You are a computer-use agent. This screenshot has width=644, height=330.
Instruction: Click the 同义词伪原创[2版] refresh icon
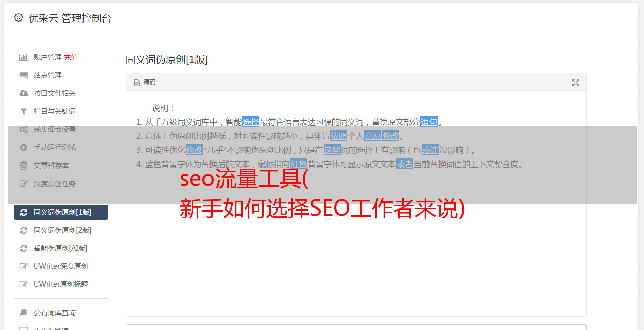tap(23, 230)
